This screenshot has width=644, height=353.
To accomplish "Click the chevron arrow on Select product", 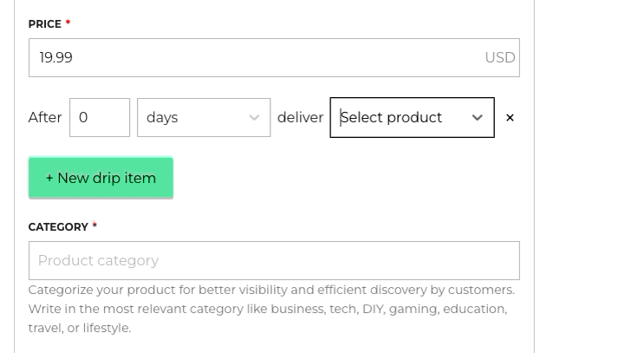I will coord(477,118).
